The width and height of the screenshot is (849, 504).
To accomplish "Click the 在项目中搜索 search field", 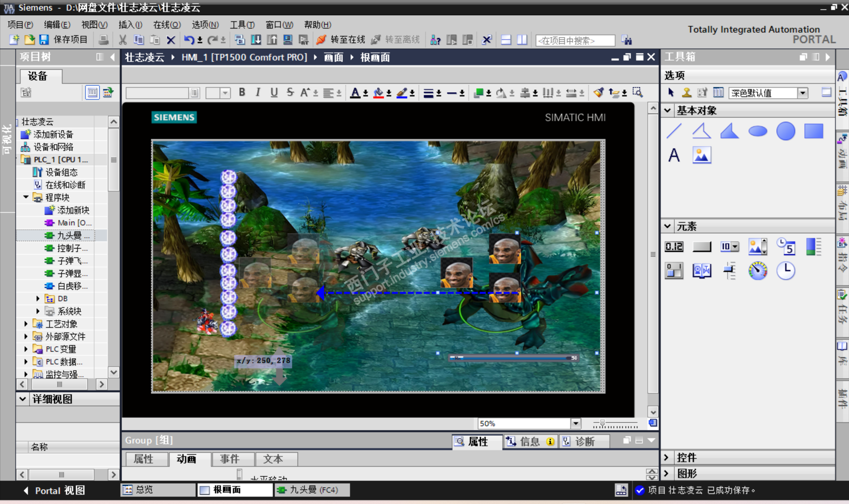I will 575,40.
